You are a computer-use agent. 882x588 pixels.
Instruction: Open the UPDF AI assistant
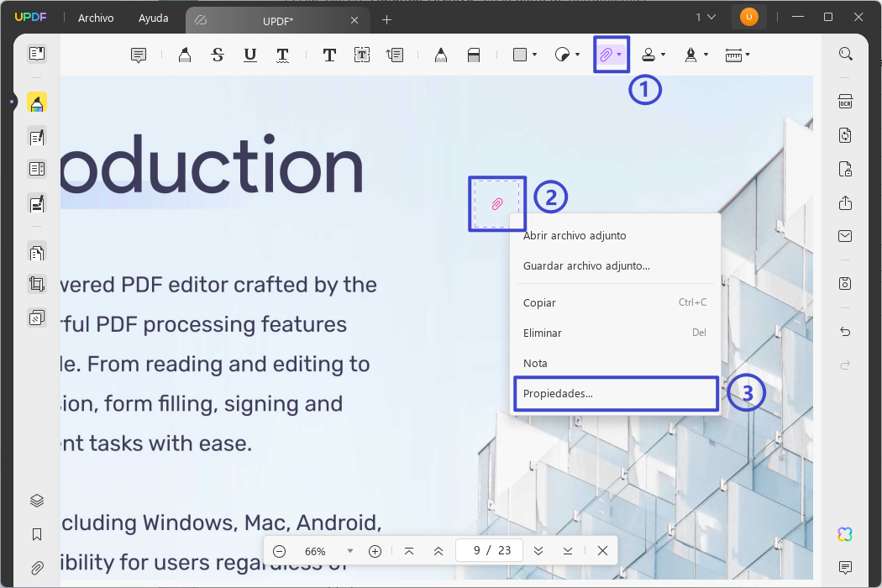(845, 533)
